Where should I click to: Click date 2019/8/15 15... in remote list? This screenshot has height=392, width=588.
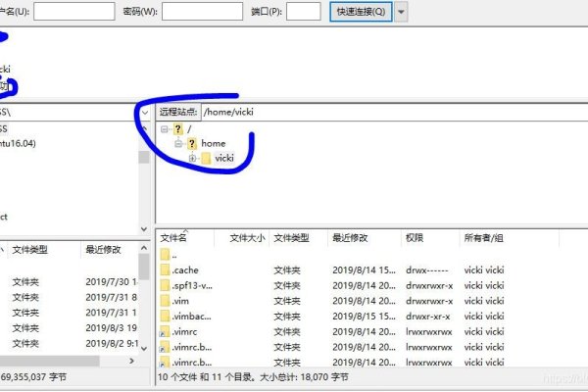tap(364, 317)
